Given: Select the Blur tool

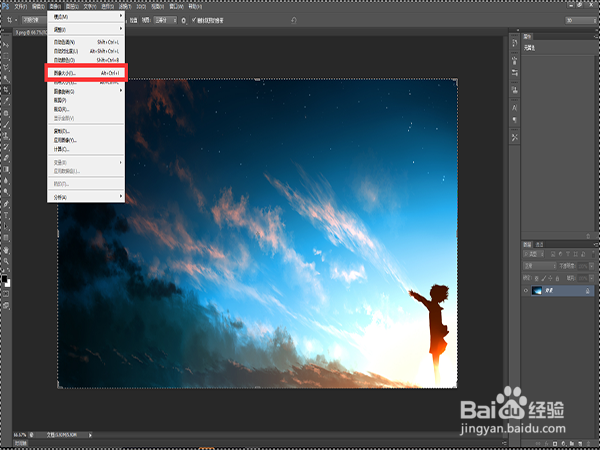Looking at the screenshot, I should coord(6,181).
